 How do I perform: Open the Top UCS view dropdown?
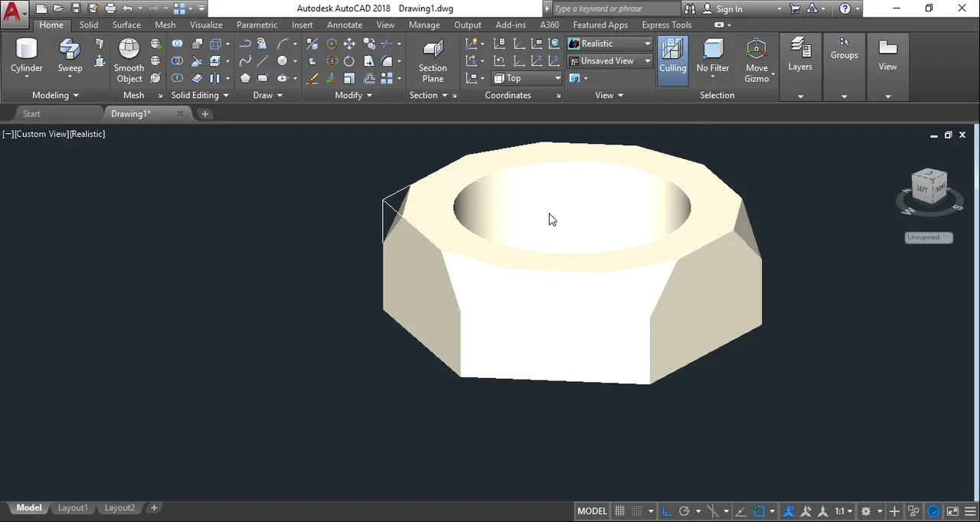point(527,78)
